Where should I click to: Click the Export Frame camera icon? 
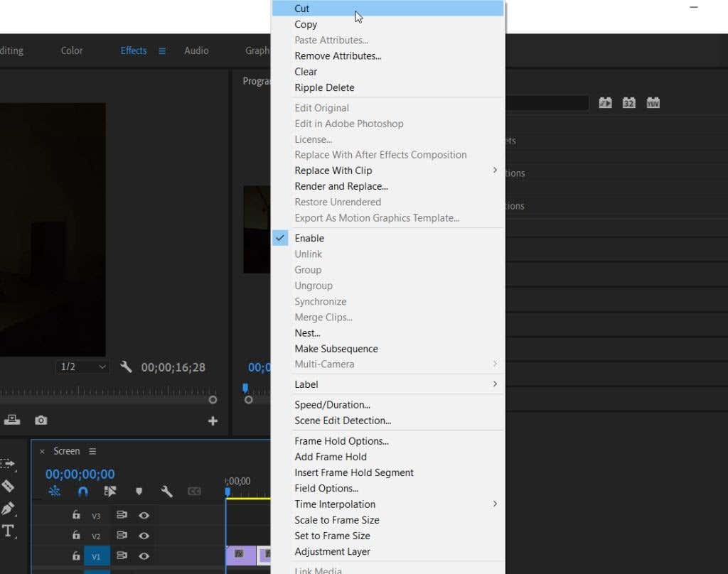(x=41, y=421)
